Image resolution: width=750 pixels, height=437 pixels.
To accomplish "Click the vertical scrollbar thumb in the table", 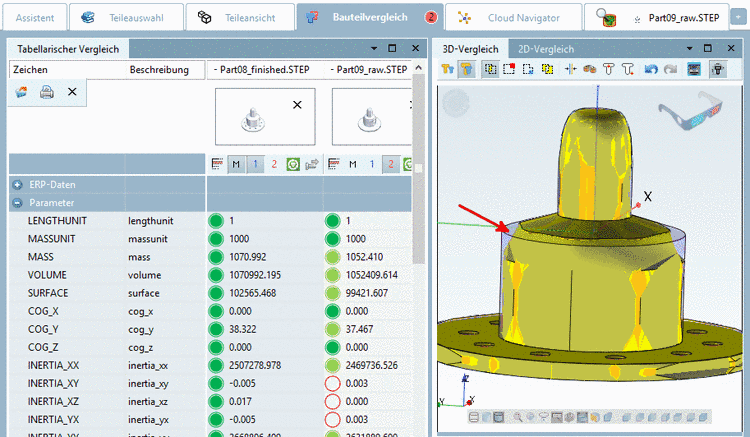I will tap(419, 168).
